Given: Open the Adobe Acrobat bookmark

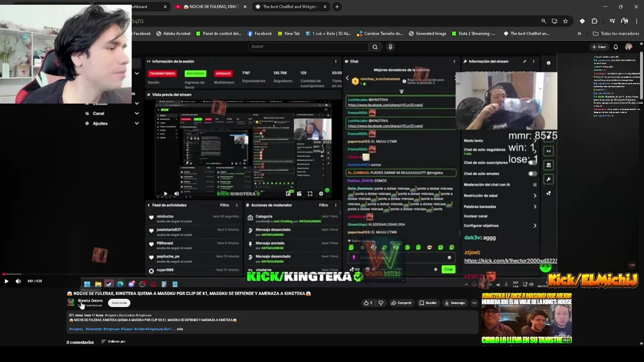Looking at the screenshot, I should (x=173, y=34).
